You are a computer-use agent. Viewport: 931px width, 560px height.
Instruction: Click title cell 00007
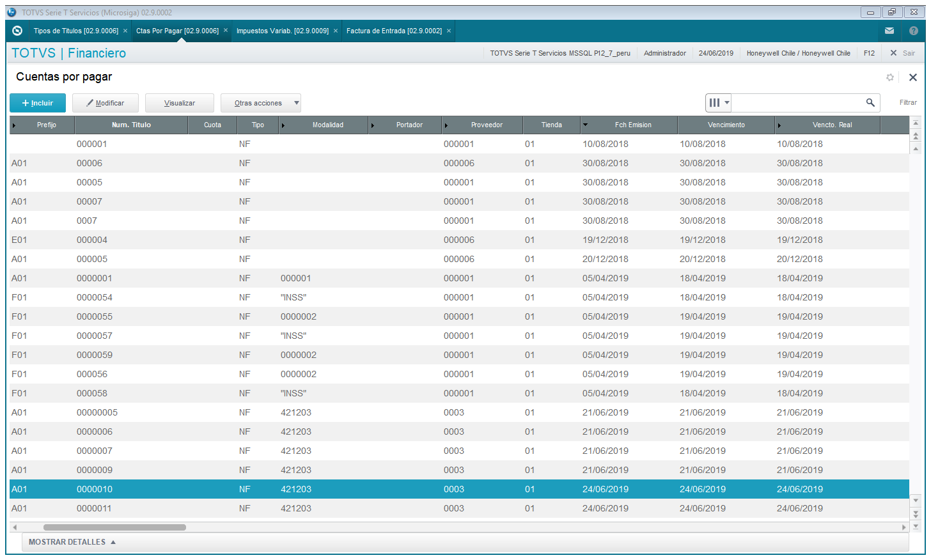90,201
